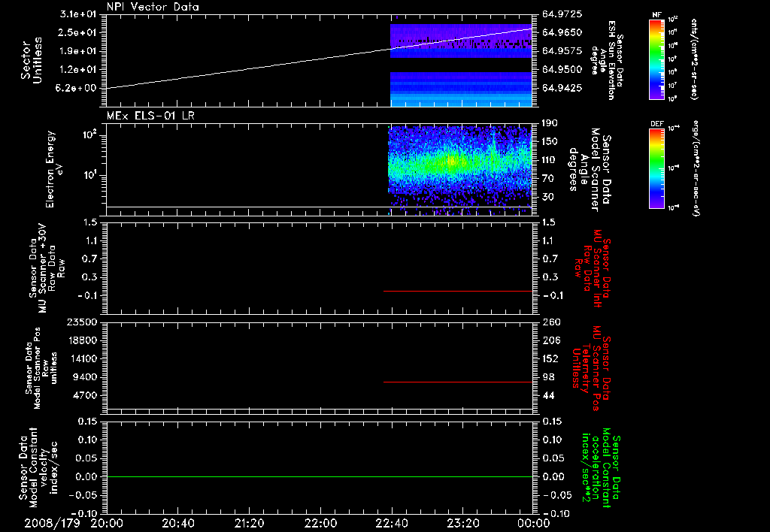Click the 'Model Scanner Pos Raw' axis label
Image resolution: width=770 pixels, height=532 pixels.
[x=41, y=368]
